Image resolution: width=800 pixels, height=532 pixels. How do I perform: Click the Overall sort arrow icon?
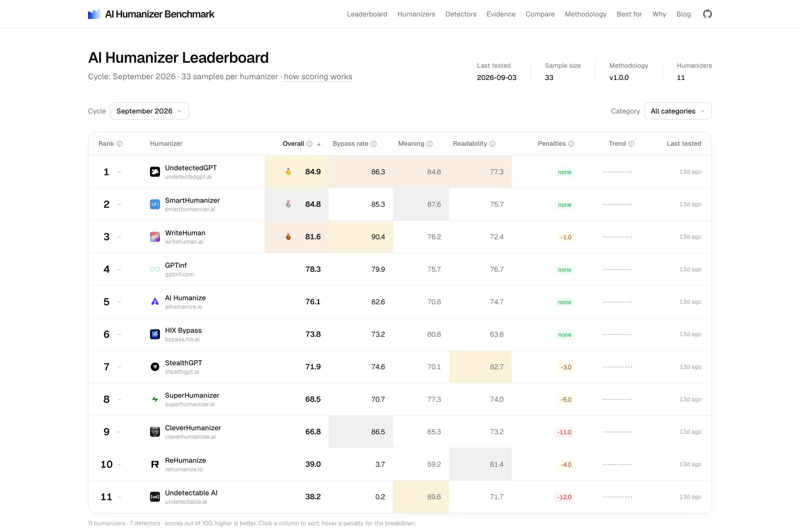coord(319,143)
